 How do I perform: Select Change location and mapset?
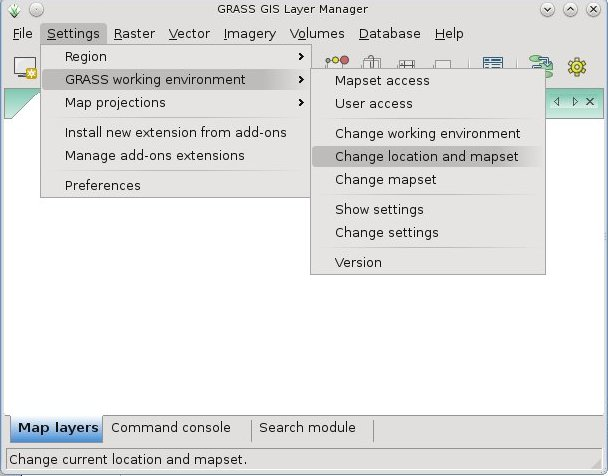click(428, 157)
